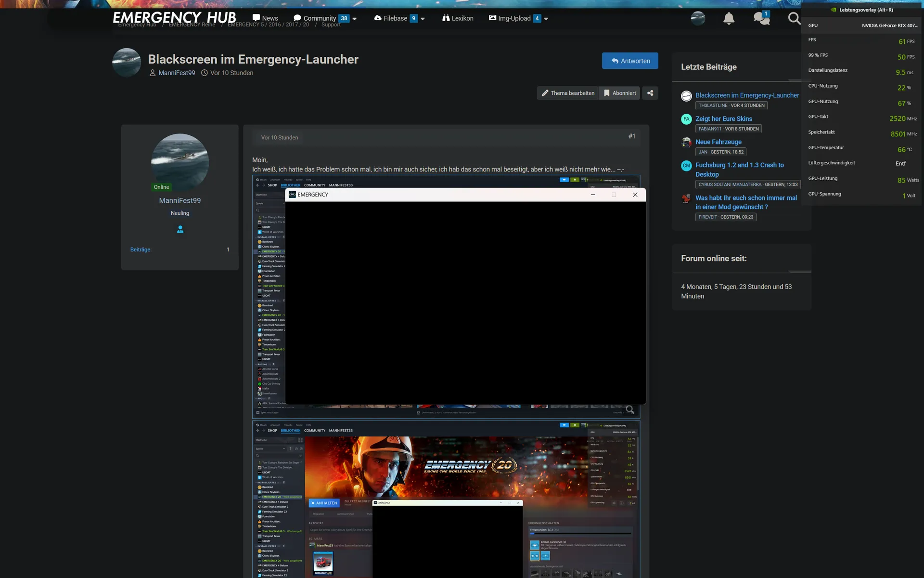Click the search magnifier icon
The image size is (924, 578).
[x=794, y=19]
